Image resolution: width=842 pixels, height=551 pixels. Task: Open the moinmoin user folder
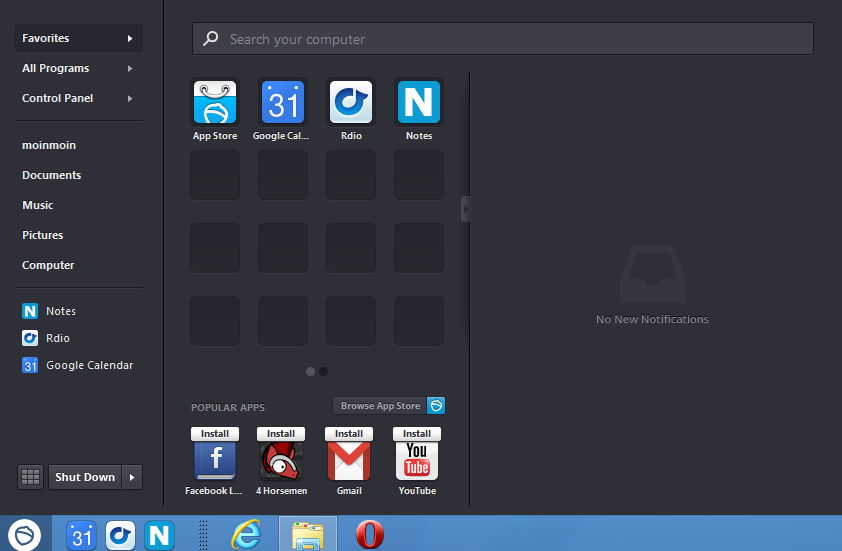[x=49, y=145]
